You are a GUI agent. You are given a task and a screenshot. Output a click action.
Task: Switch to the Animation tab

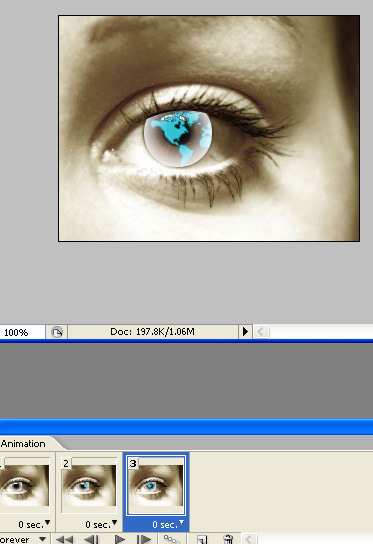coord(23,444)
